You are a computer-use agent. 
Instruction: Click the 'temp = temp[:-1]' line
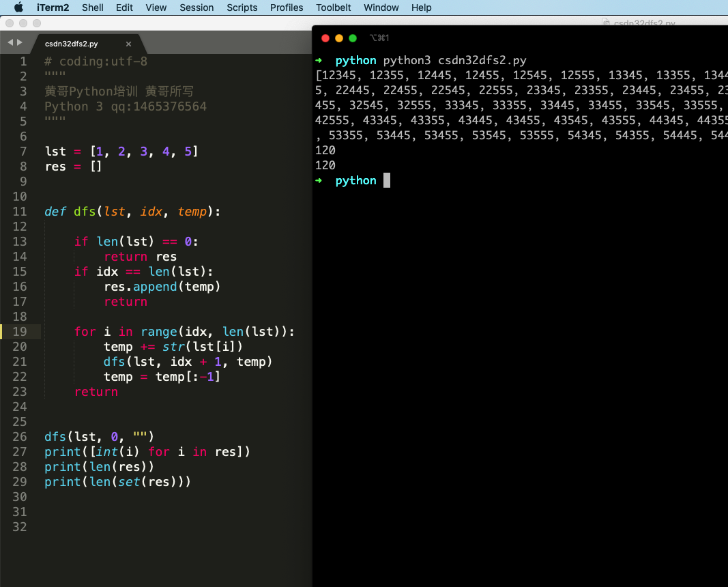click(x=162, y=377)
